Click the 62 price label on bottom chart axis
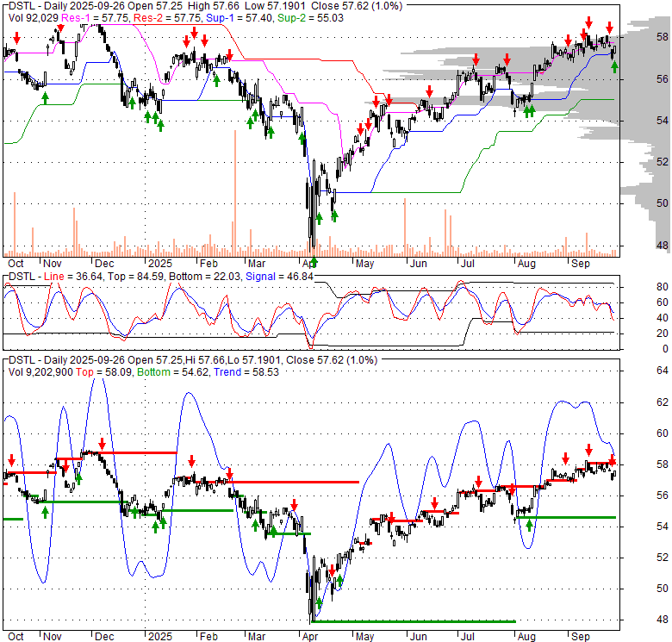The height and width of the screenshot is (642, 672). 663,402
